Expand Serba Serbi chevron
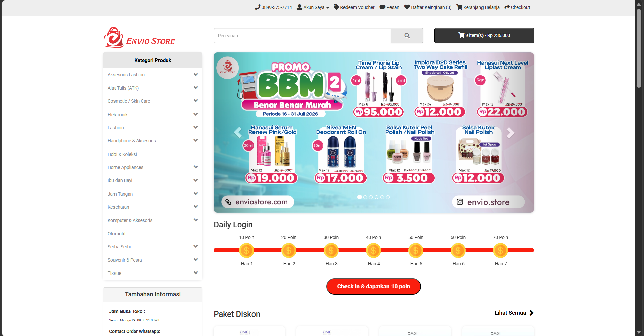This screenshot has width=644, height=336. (196, 246)
